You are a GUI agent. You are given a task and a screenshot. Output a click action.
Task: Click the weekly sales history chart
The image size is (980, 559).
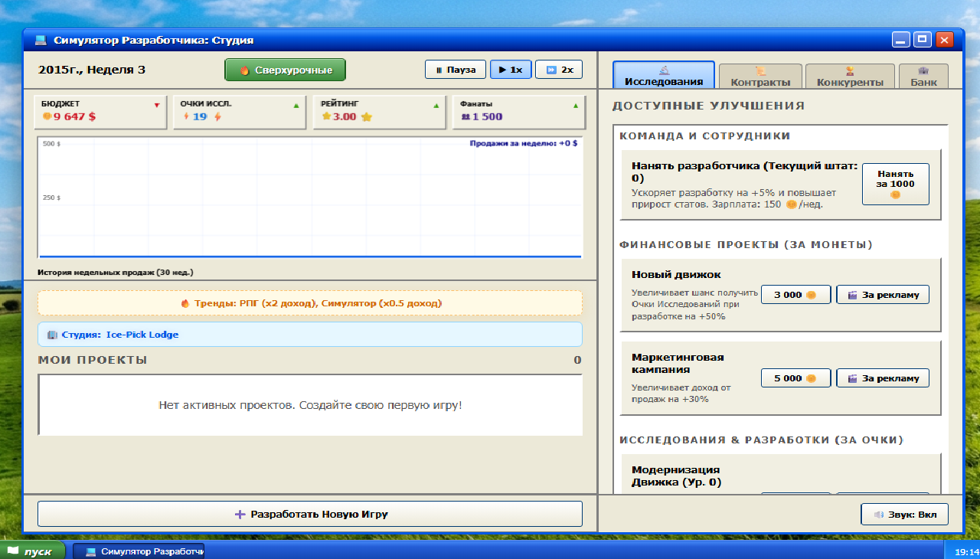310,198
